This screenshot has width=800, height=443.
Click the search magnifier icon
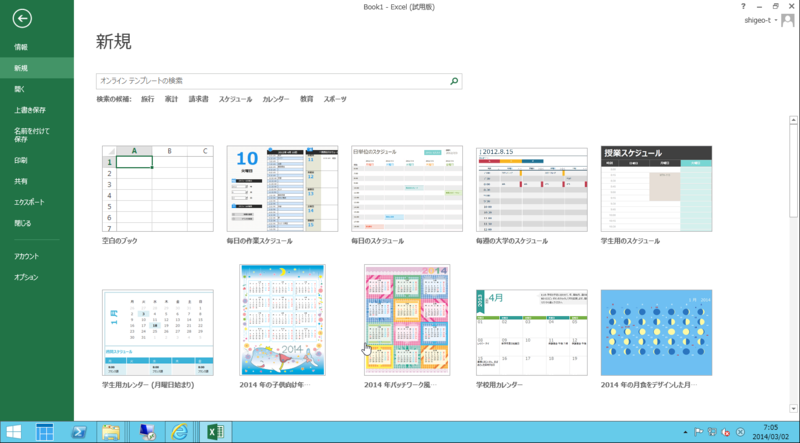pyautogui.click(x=454, y=81)
